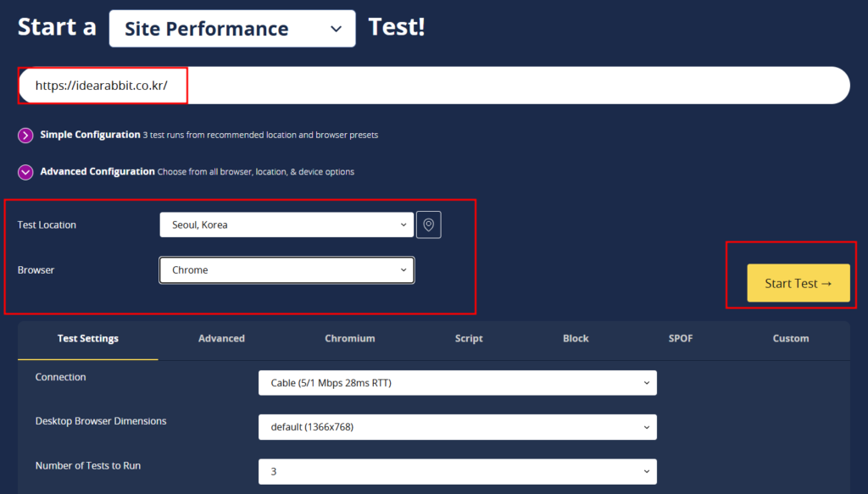
Task: Open the Desktop Browser Dimensions dropdown
Action: click(457, 427)
